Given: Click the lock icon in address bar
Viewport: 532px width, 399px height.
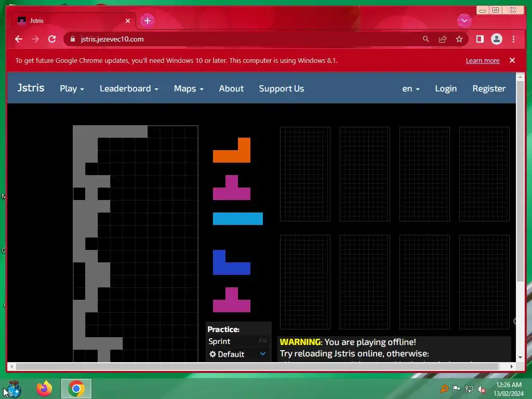Looking at the screenshot, I should [73, 39].
